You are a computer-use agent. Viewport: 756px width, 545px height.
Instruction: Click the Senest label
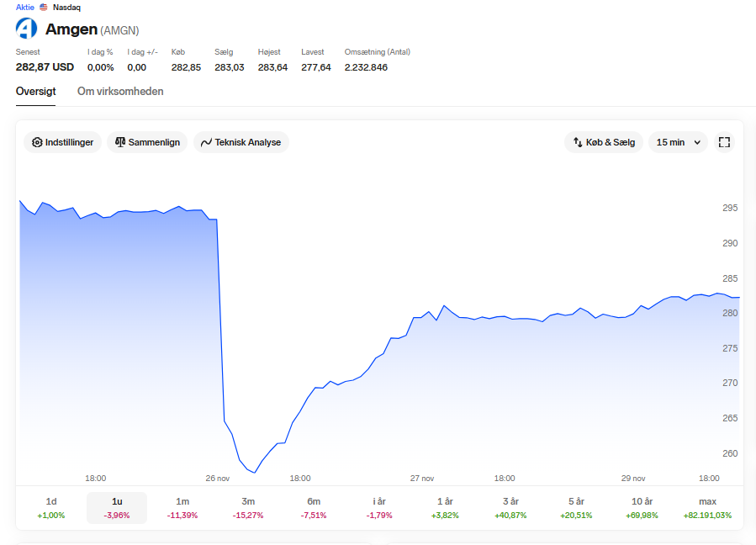point(28,51)
